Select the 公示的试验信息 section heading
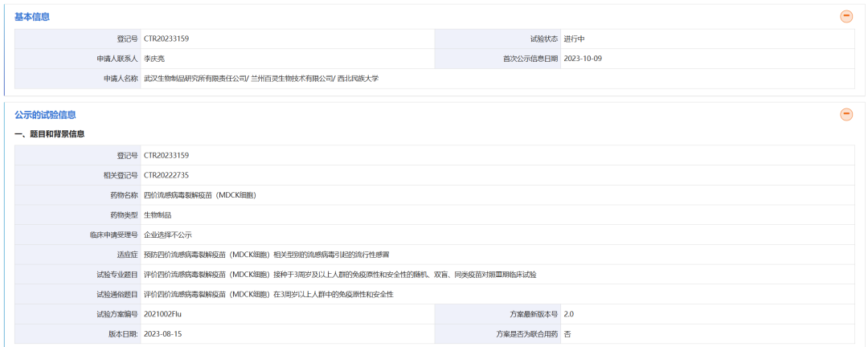The height and width of the screenshot is (347, 868). coord(45,115)
